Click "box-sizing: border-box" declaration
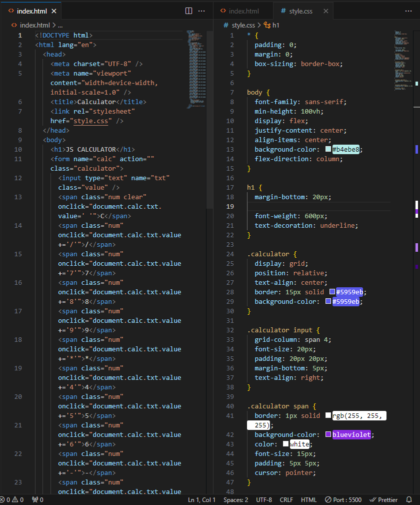Screen dimensions: 420x505 click(x=298, y=64)
